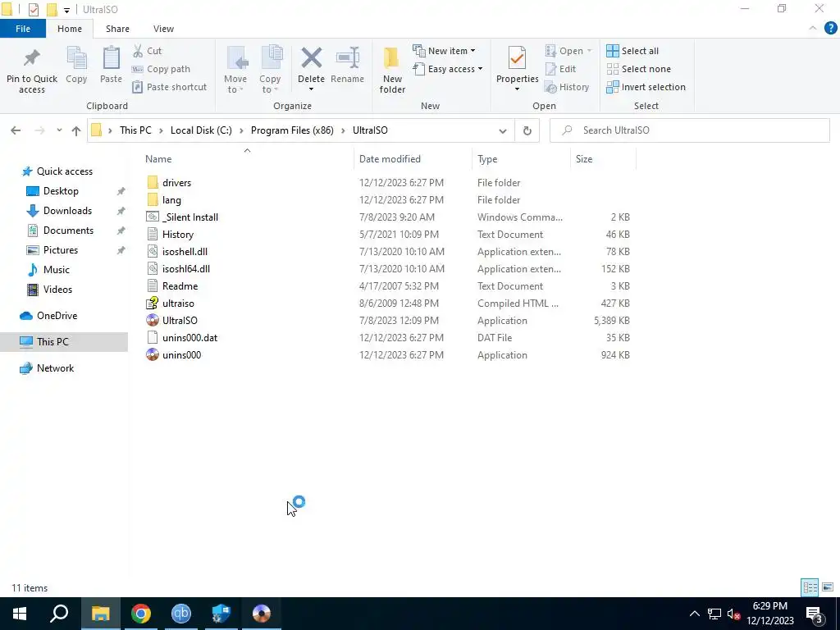Open qBittorrent from taskbar
The width and height of the screenshot is (840, 630).
181,614
